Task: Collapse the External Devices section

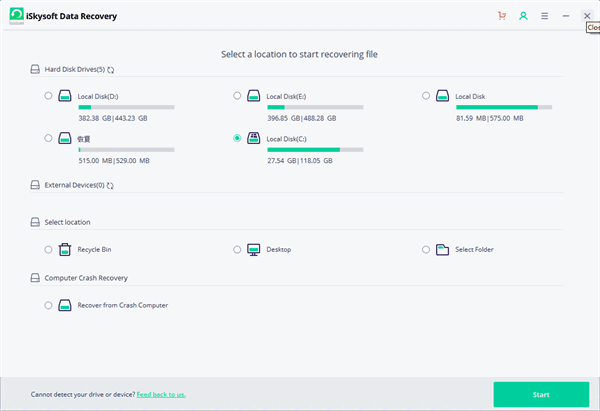Action: point(36,185)
